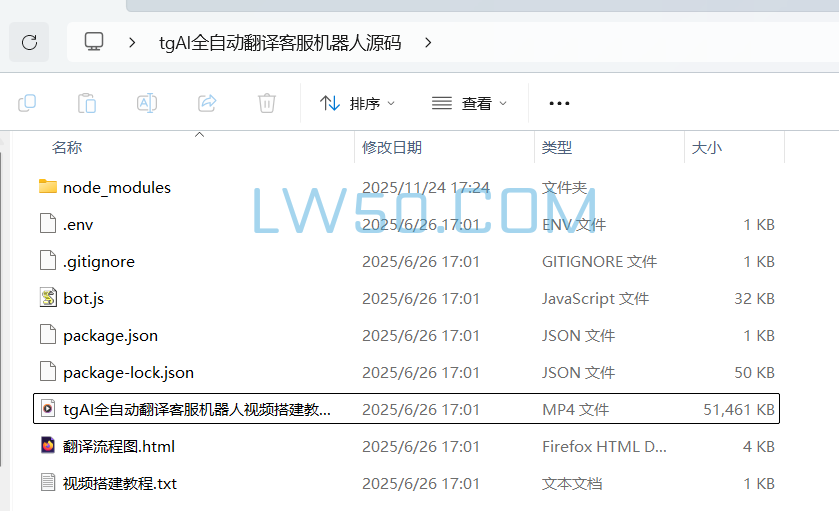Image resolution: width=839 pixels, height=511 pixels.
Task: Click the Delete trash icon
Action: pyautogui.click(x=266, y=103)
